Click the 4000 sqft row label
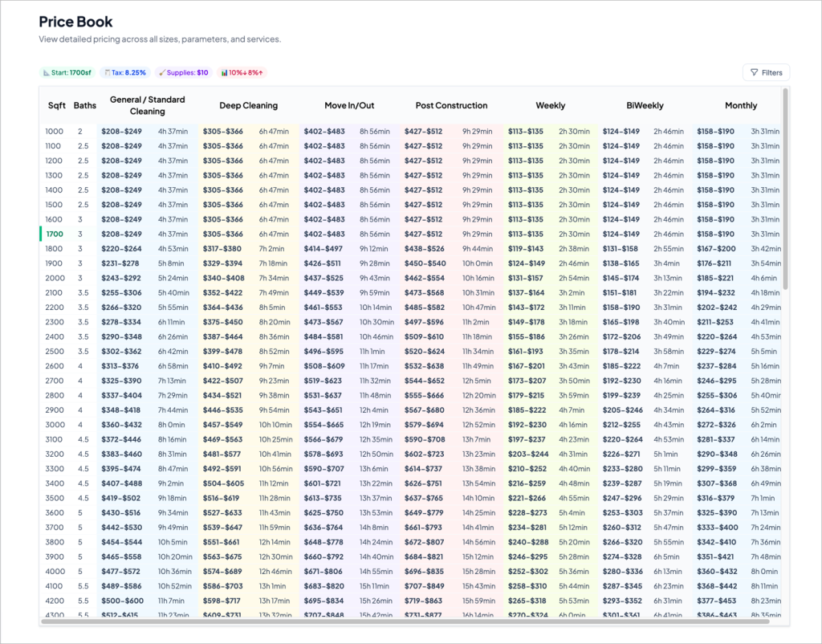822x644 pixels. [x=55, y=572]
